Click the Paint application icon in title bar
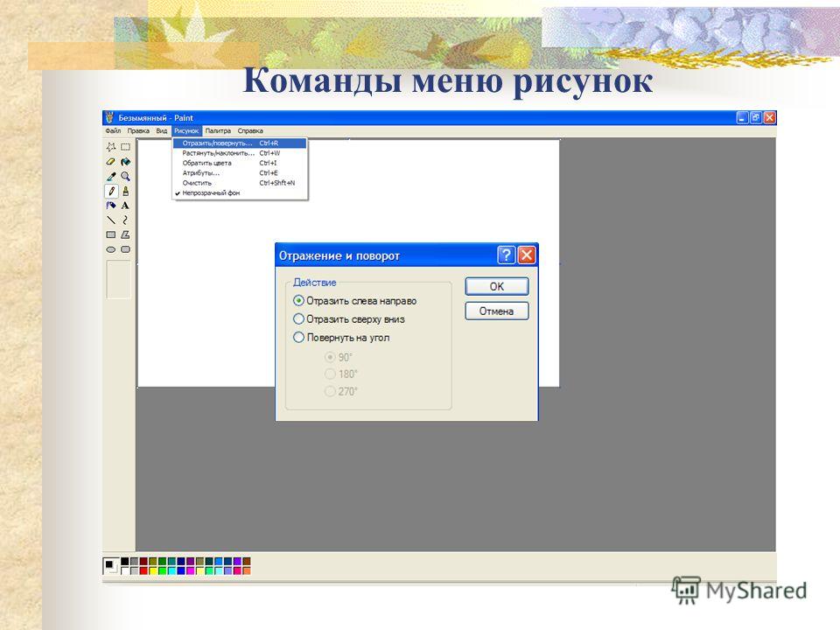The image size is (840, 630). click(110, 117)
